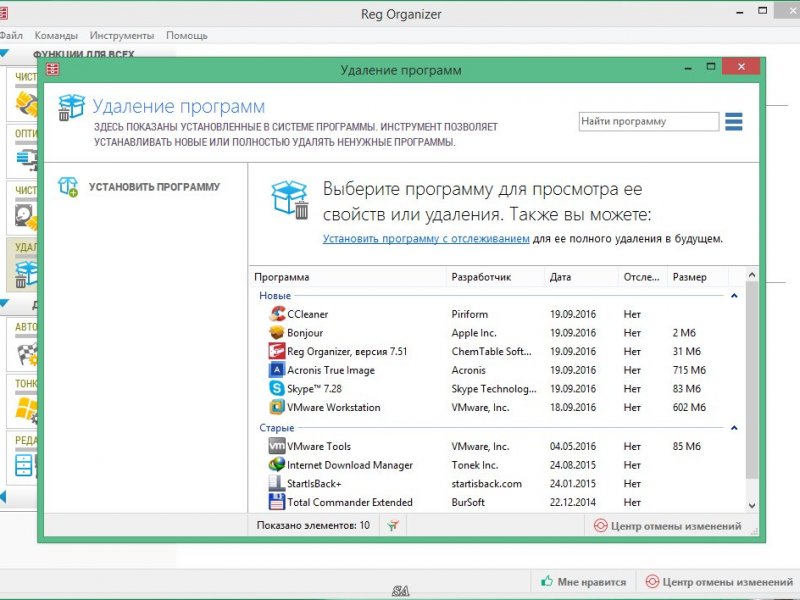This screenshot has height=600, width=800.
Task: Sort by the Дата column header
Action: tap(581, 277)
